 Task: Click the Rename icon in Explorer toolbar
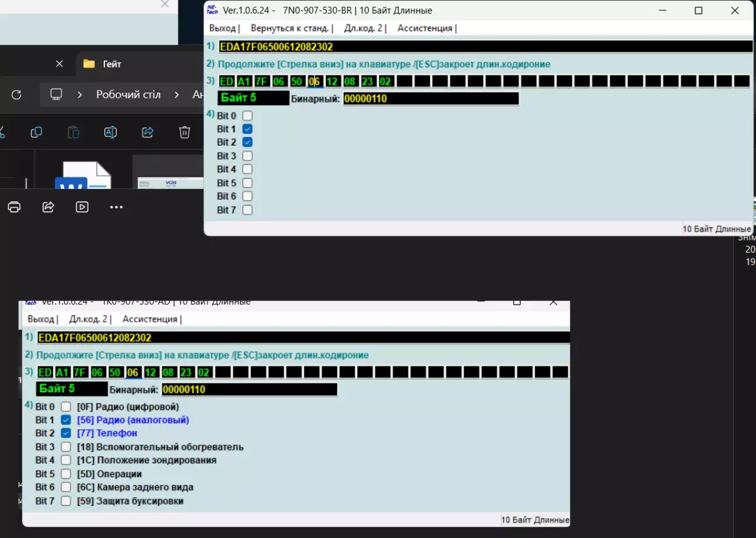click(110, 132)
